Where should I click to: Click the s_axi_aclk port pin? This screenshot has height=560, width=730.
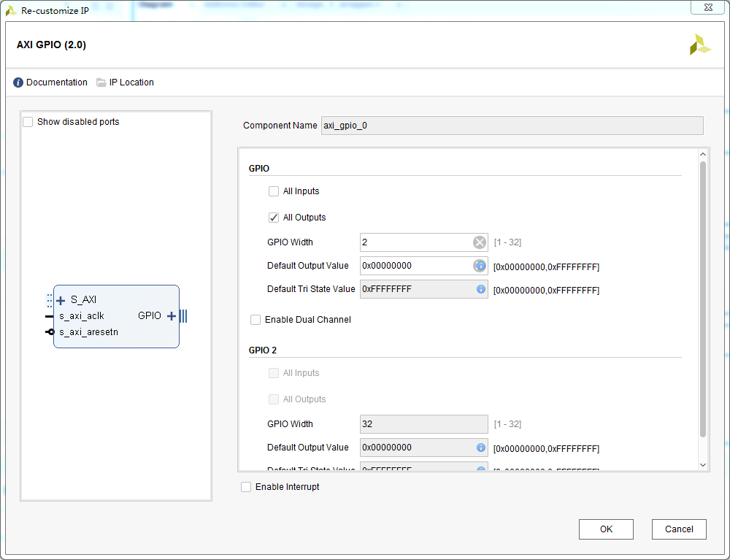(x=50, y=316)
